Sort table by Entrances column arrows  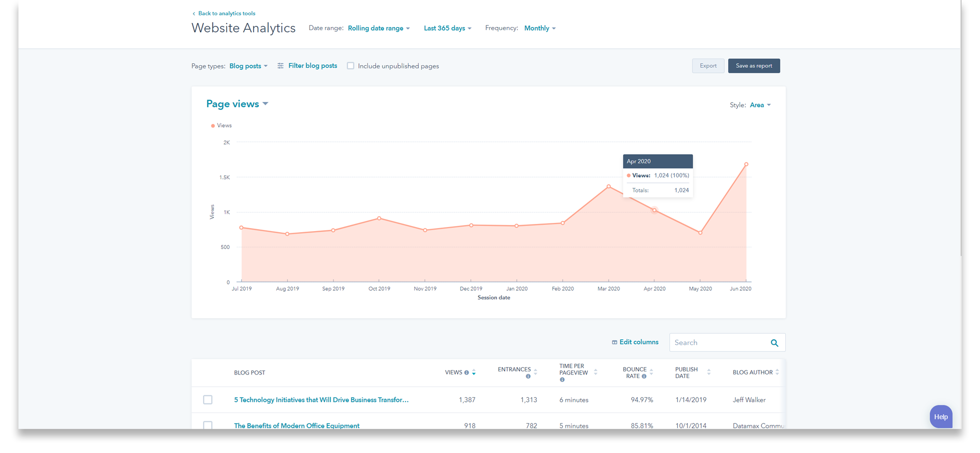[535, 372]
